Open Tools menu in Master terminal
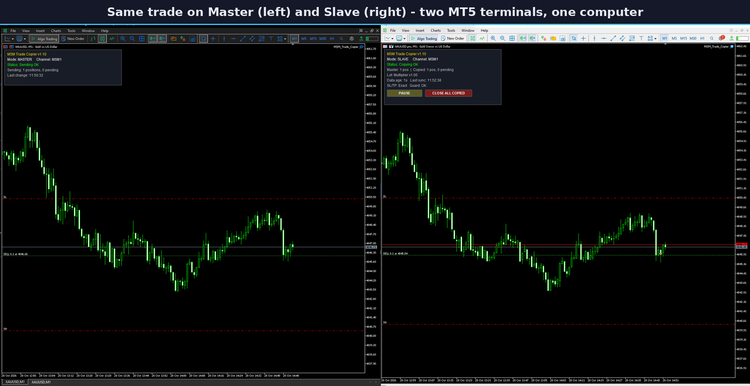The height and width of the screenshot is (386, 750). click(x=71, y=31)
